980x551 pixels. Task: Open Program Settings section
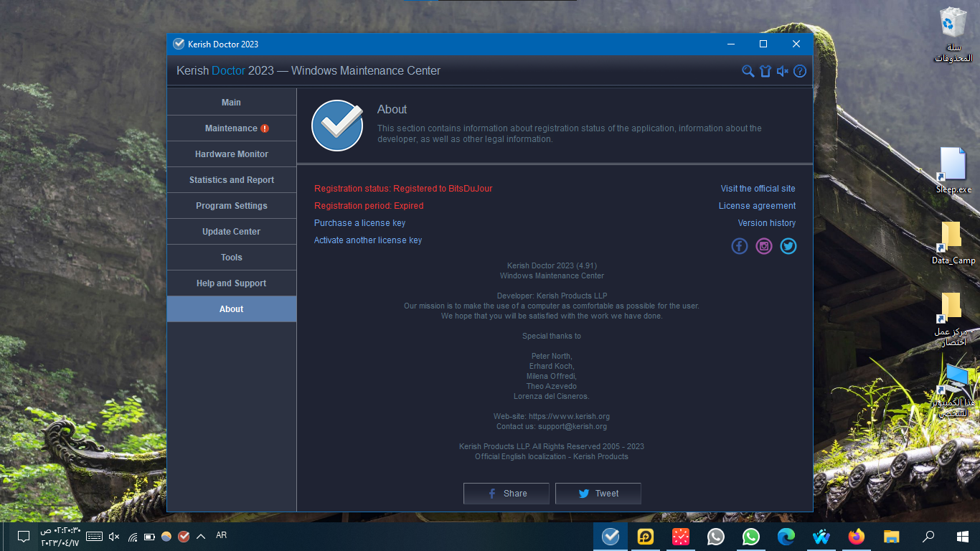pyautogui.click(x=232, y=206)
